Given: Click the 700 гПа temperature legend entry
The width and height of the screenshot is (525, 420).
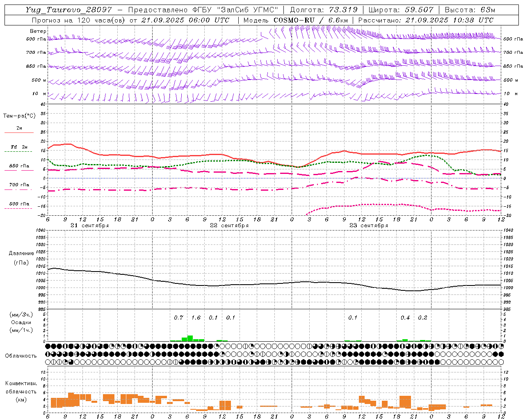Looking at the screenshot, I should [x=19, y=185].
